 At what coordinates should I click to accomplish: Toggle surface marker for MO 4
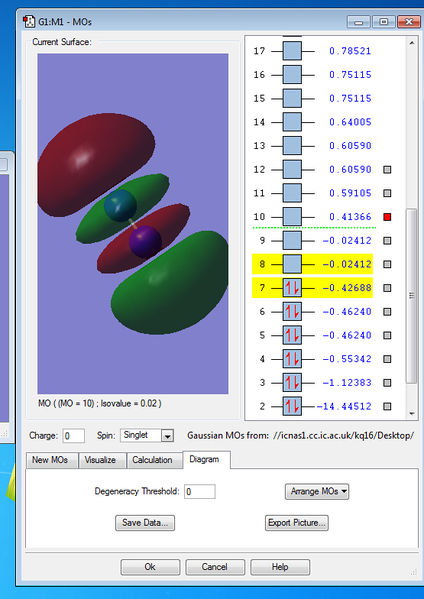387,359
